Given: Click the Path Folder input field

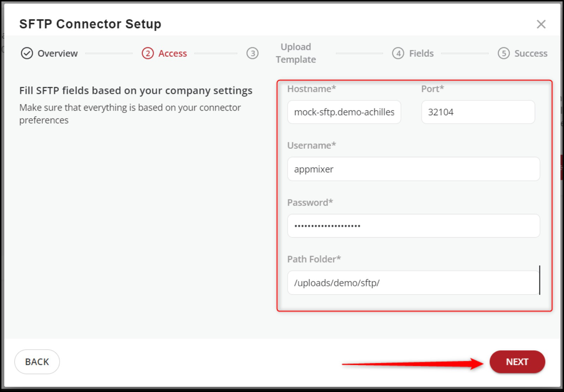Looking at the screenshot, I should (413, 283).
